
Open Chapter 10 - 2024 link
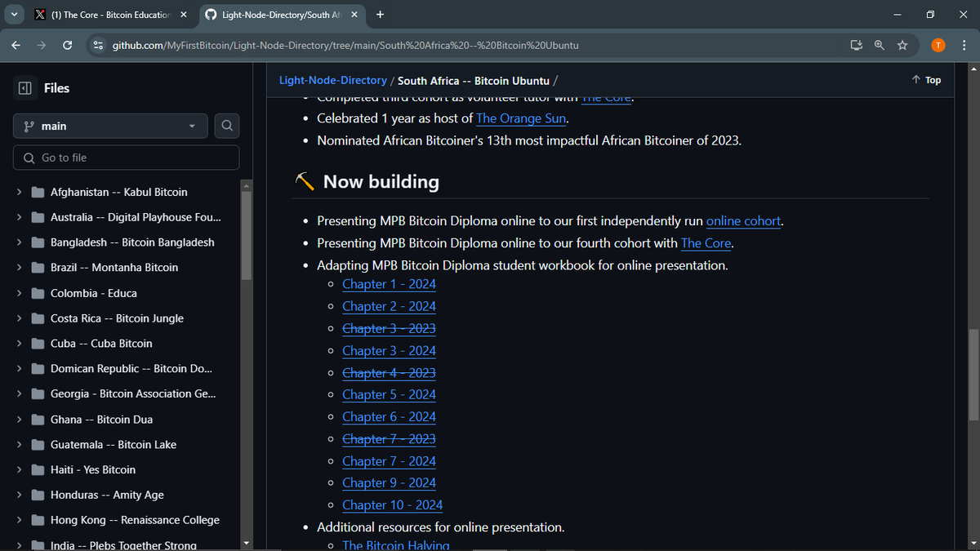click(392, 505)
